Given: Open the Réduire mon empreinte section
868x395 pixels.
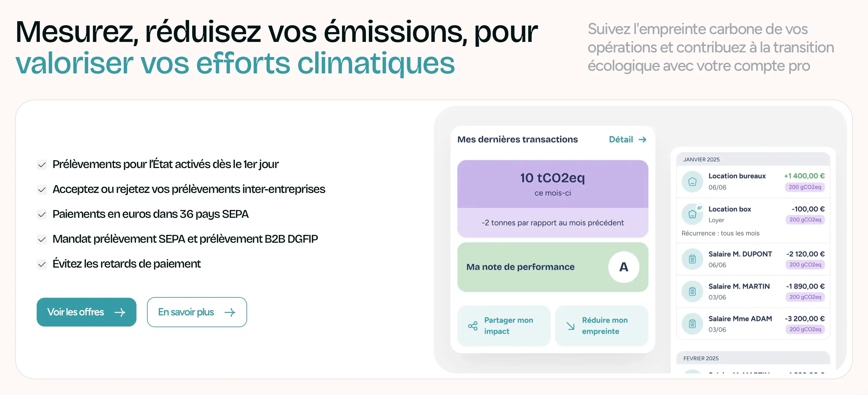Looking at the screenshot, I should click(602, 326).
